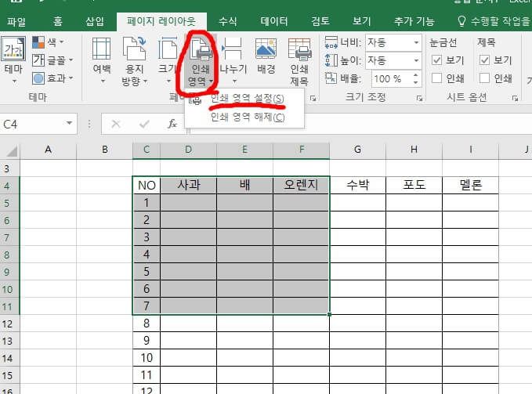Increase 배율 scale with up spinner

(x=415, y=74)
